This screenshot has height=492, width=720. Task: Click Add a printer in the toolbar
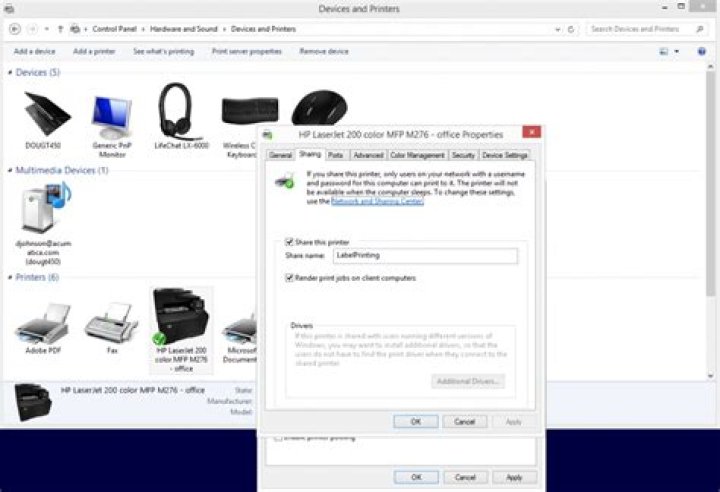94,51
